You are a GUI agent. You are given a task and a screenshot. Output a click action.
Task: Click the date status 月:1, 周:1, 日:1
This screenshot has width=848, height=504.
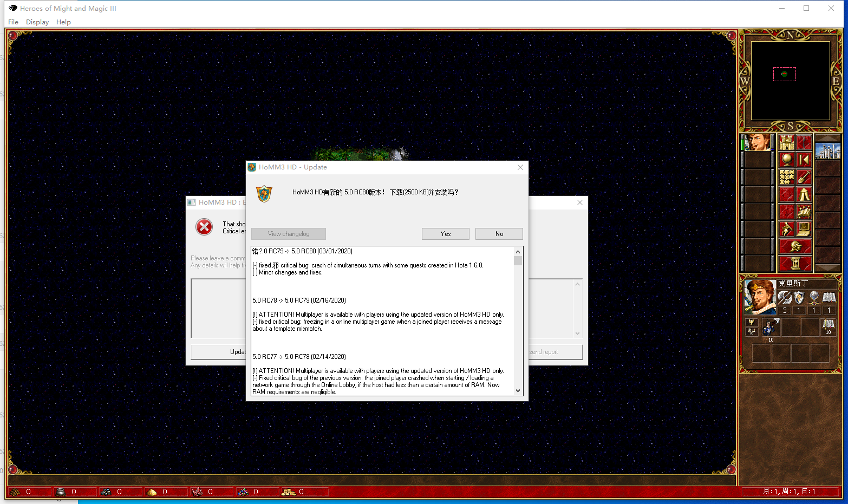click(x=789, y=492)
